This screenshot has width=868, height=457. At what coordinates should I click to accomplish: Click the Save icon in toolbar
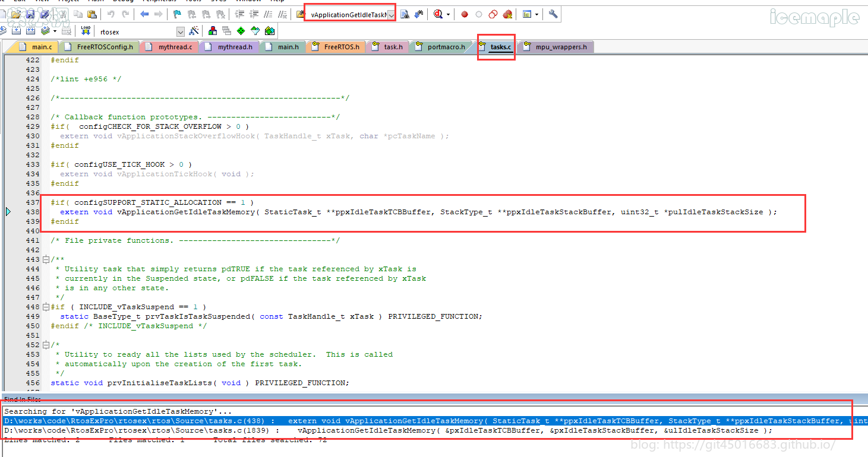[x=30, y=14]
